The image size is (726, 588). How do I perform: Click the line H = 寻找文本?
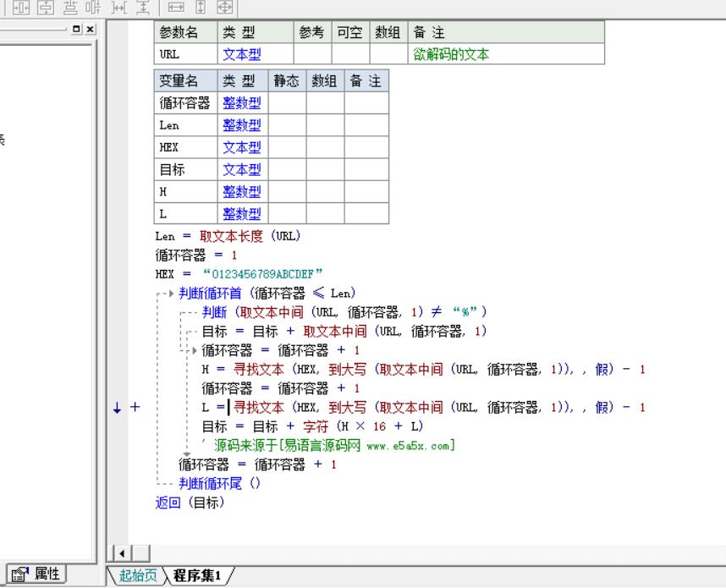[424, 370]
